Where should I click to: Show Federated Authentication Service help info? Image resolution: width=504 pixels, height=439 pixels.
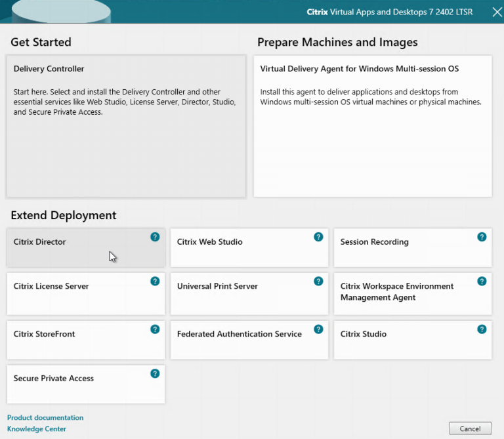318,329
